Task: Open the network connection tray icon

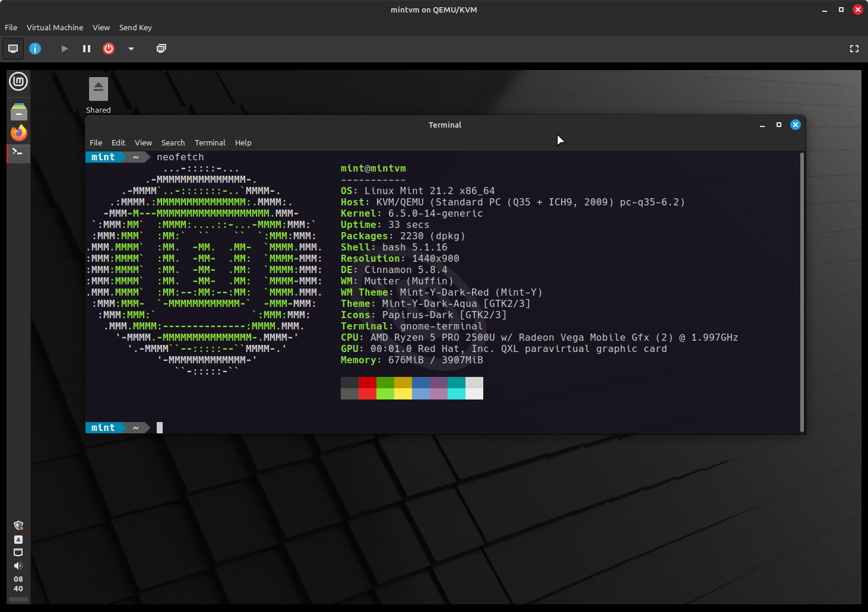Action: coord(18,552)
